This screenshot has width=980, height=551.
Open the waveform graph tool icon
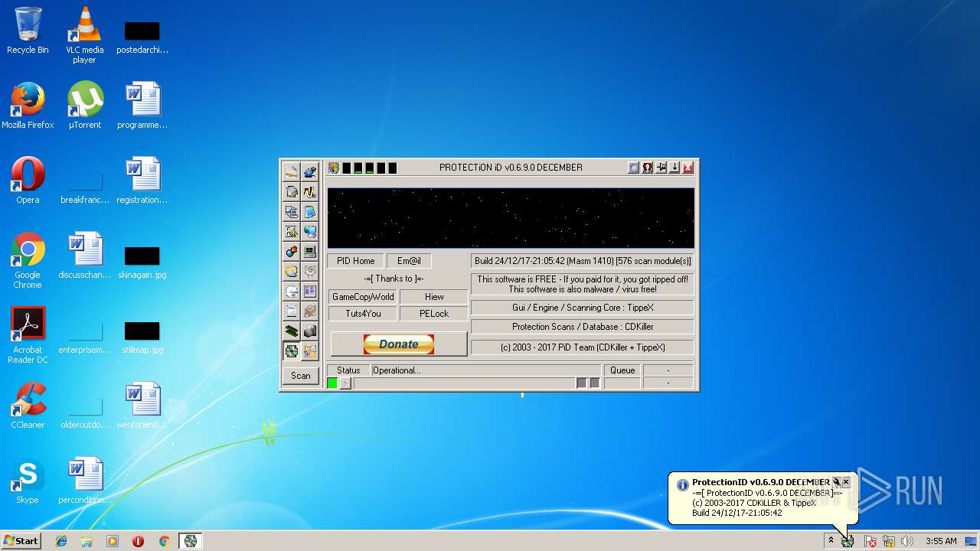click(x=309, y=191)
